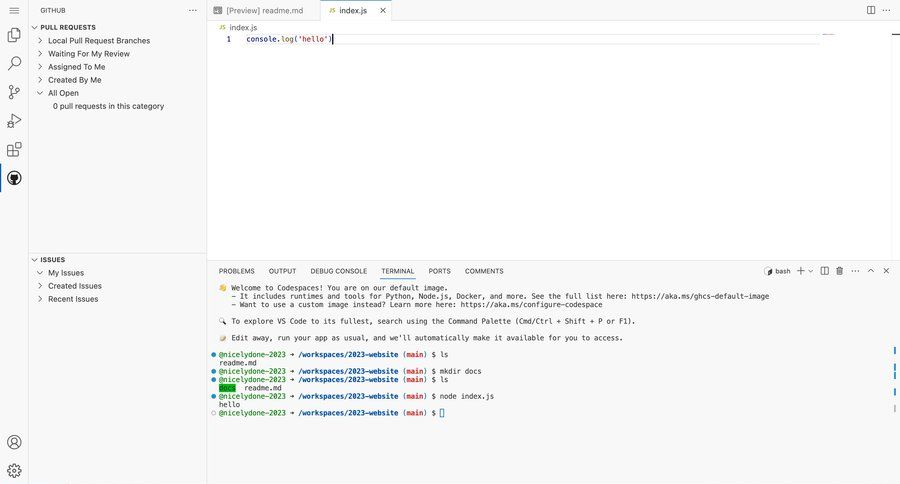
Task: Open terminal panel more actions ellipsis
Action: pyautogui.click(x=855, y=271)
